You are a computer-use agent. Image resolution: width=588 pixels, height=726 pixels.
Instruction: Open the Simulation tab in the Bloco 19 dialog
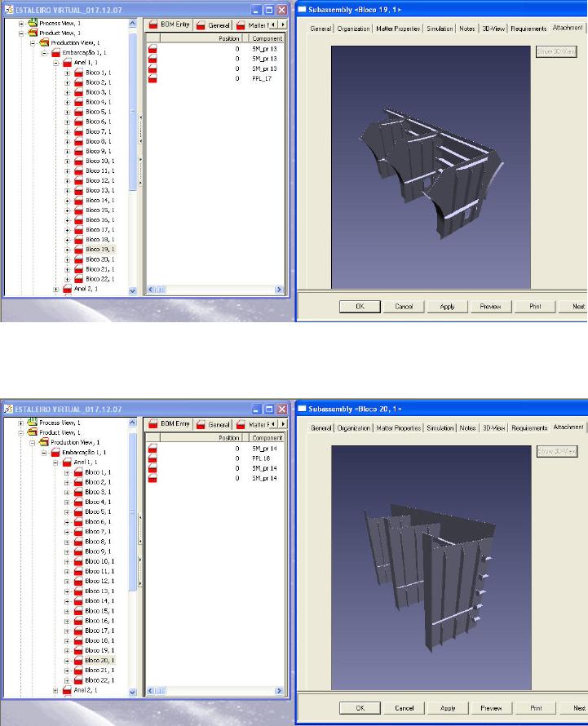[439, 29]
